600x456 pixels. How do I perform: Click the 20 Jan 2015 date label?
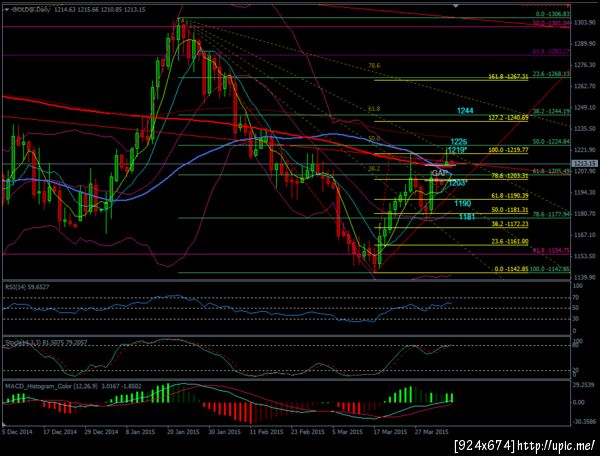(183, 432)
